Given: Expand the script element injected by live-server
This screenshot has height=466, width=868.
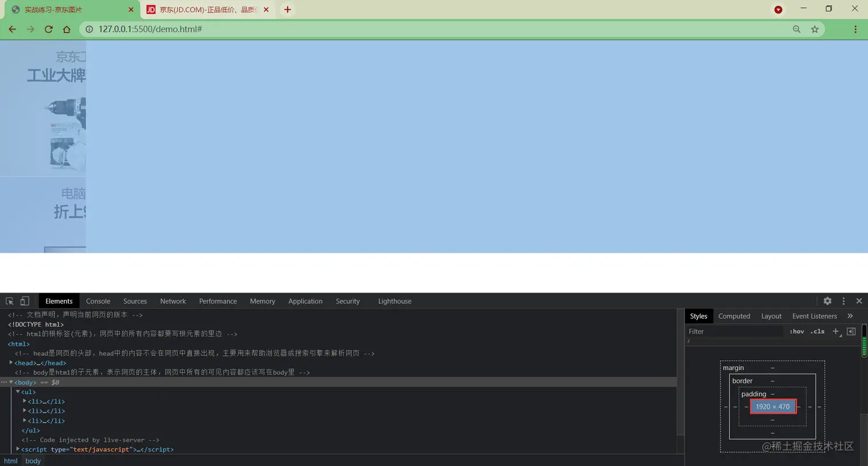Looking at the screenshot, I should [18, 449].
